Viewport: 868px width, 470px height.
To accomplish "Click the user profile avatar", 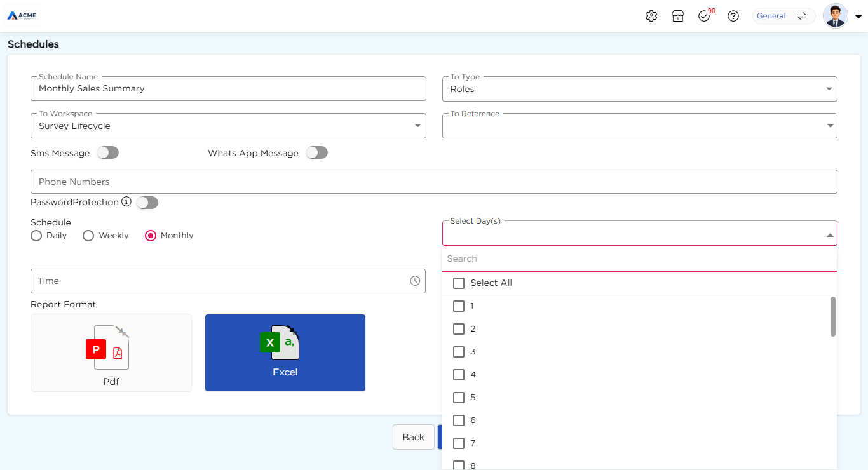I will pyautogui.click(x=835, y=16).
